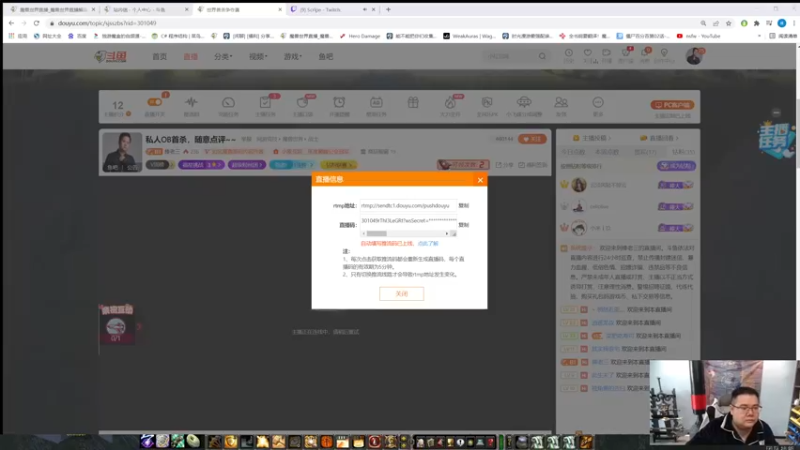
Task: Switch to 今日贡献 tab
Action: point(573,152)
